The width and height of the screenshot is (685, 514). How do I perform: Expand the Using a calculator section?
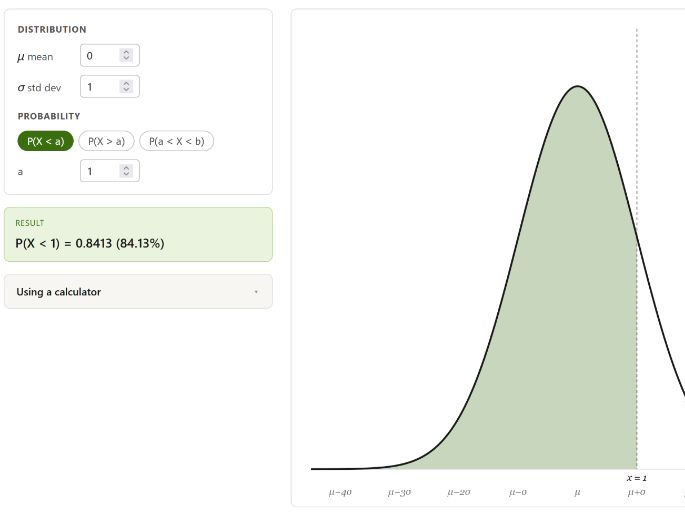pyautogui.click(x=138, y=292)
